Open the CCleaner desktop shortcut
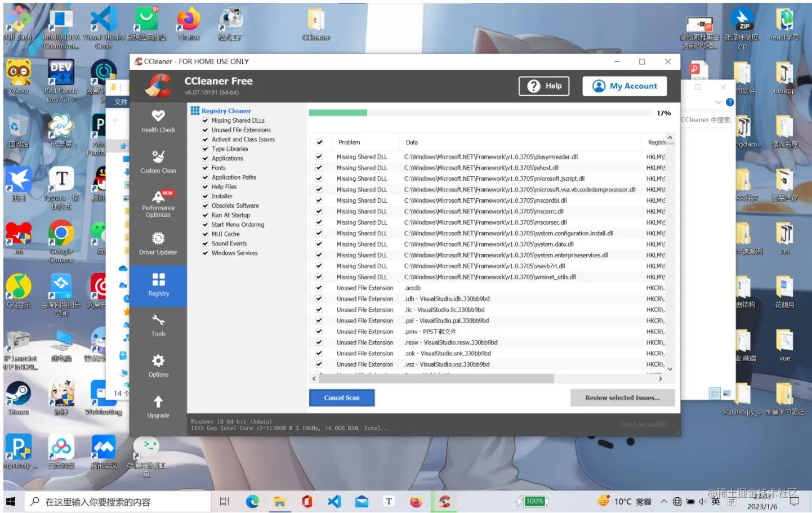Image resolution: width=812 pixels, height=513 pixels. pyautogui.click(x=316, y=24)
